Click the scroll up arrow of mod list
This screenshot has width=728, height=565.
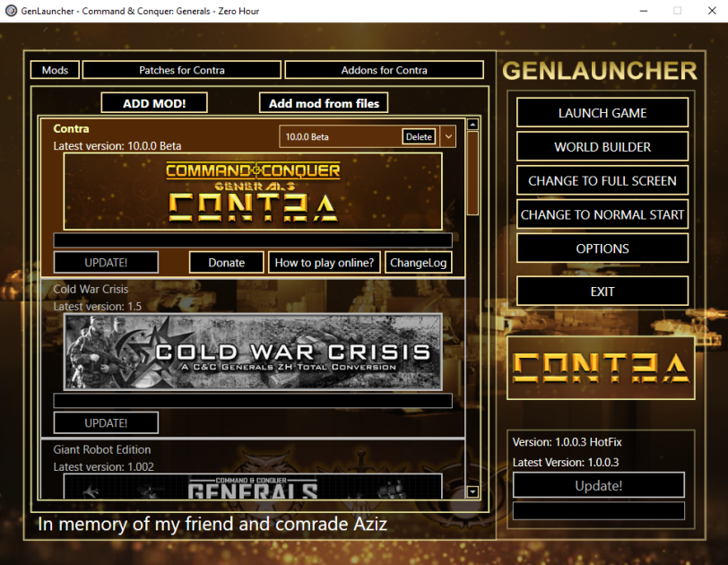tap(472, 124)
